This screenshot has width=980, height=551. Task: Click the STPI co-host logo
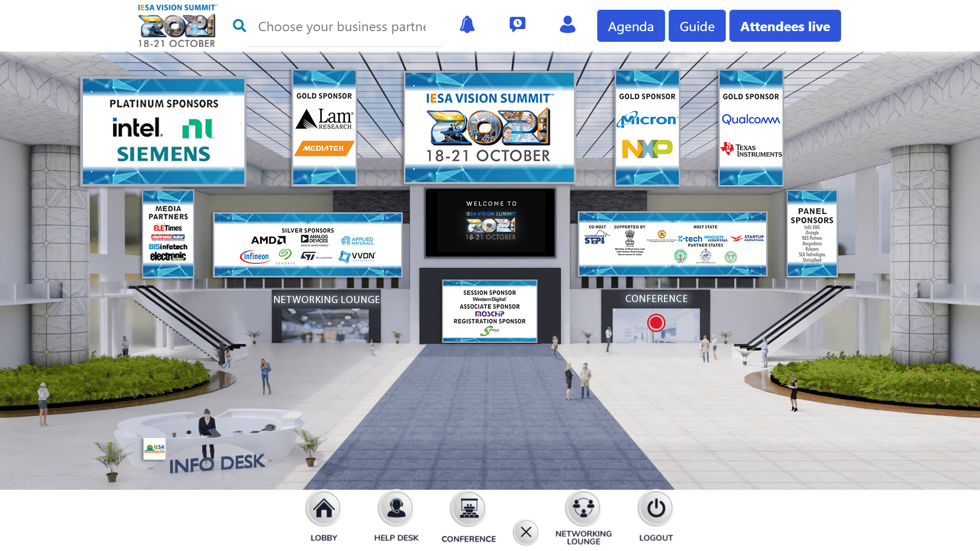(x=597, y=238)
